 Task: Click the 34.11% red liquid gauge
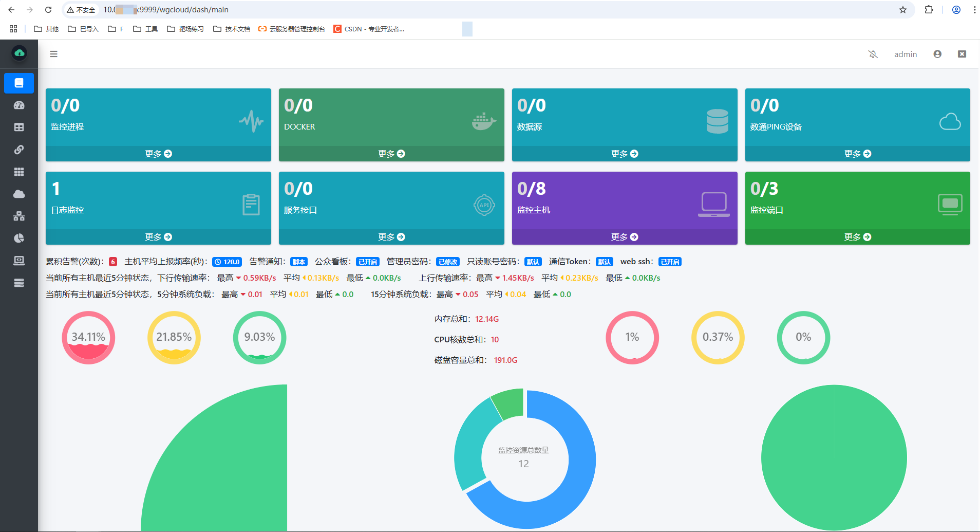pyautogui.click(x=88, y=338)
